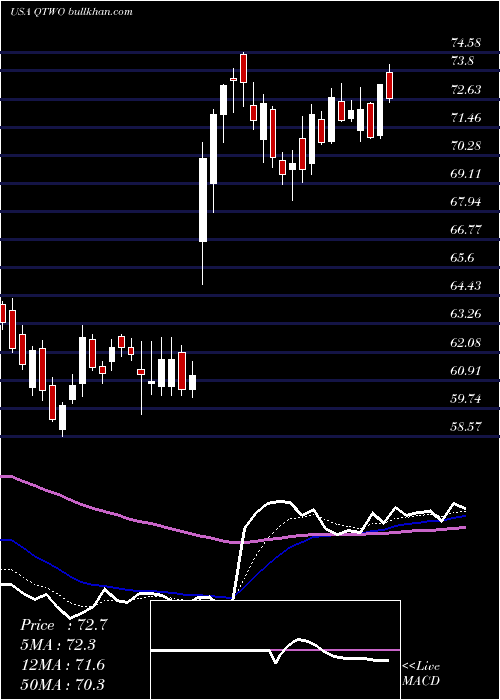Image resolution: width=500 pixels, height=700 pixels.
Task: Click the 'Price : 72.7' readout
Action: 63,625
